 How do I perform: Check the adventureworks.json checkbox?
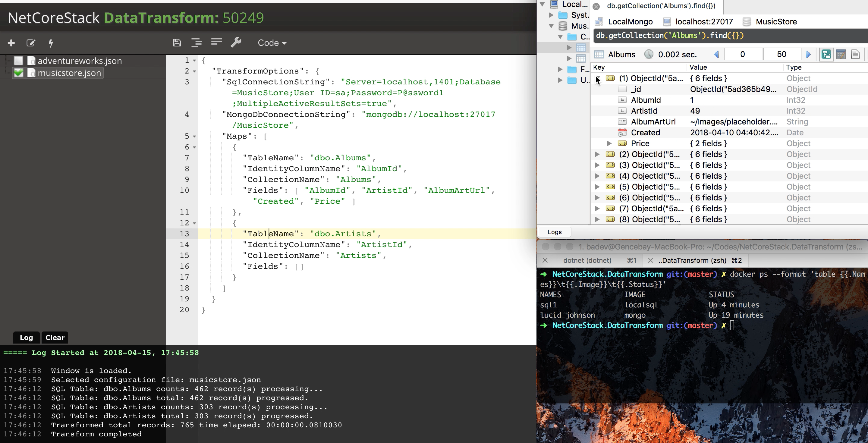(x=18, y=61)
